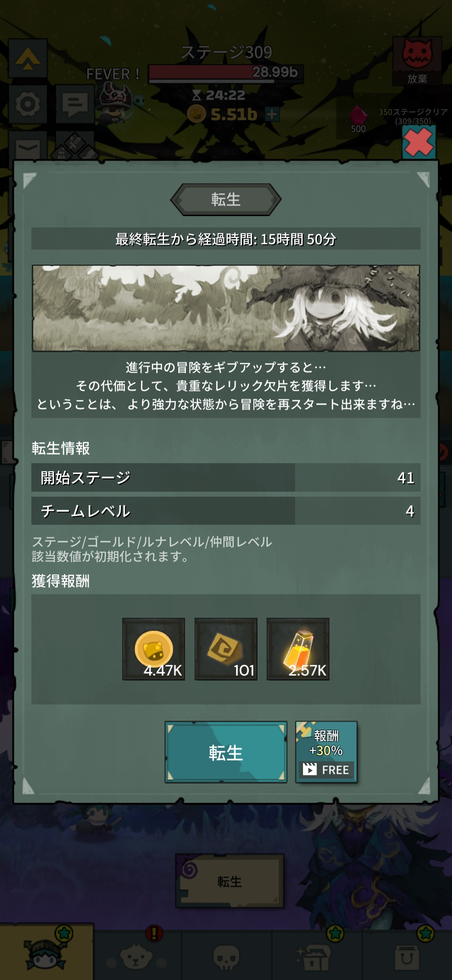452x980 pixels.
Task: Collapse the down-chevron panel icon
Action: point(28,147)
